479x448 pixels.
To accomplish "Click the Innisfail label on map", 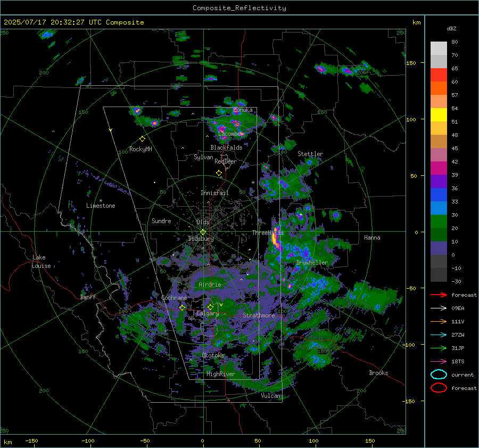I will click(214, 193).
